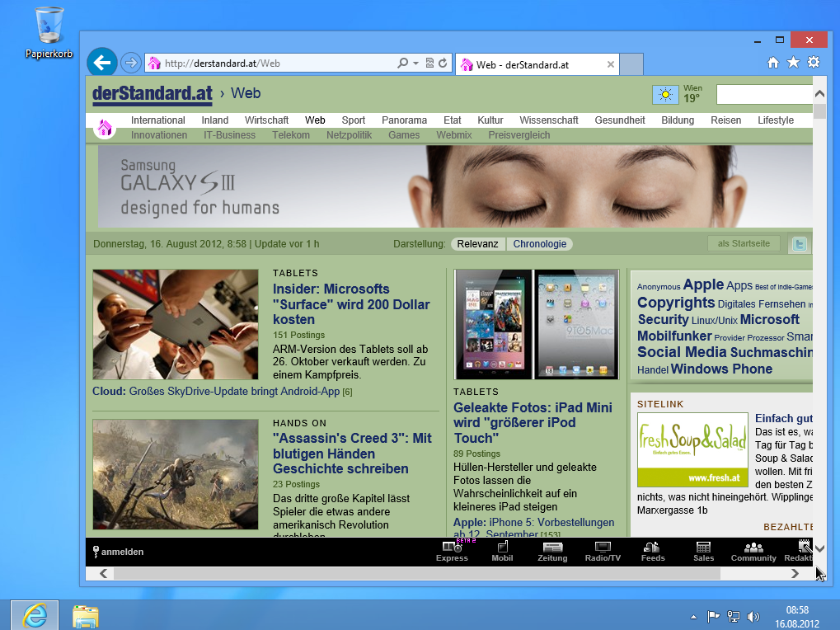Open Internet Explorer from the taskbar
The width and height of the screenshot is (840, 630).
(35, 615)
